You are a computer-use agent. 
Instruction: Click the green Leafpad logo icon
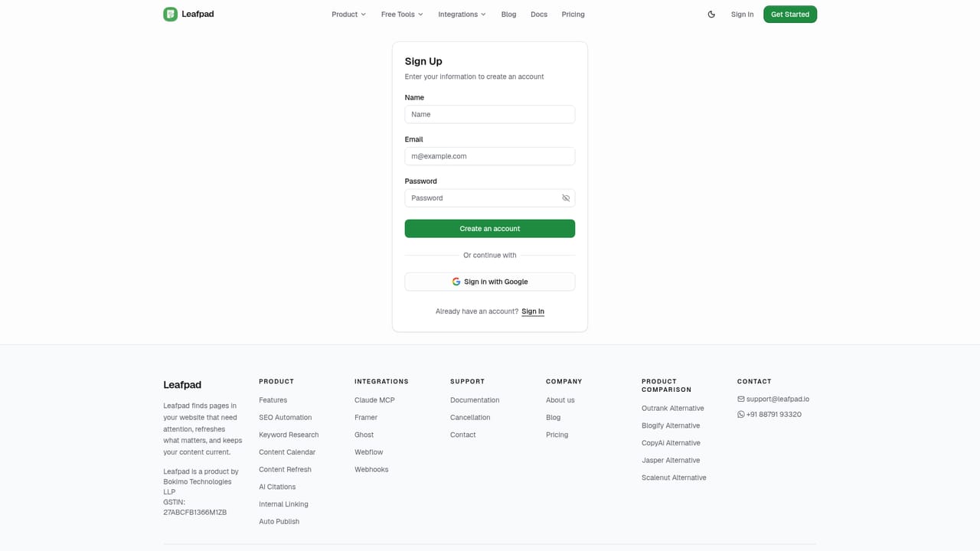[170, 14]
